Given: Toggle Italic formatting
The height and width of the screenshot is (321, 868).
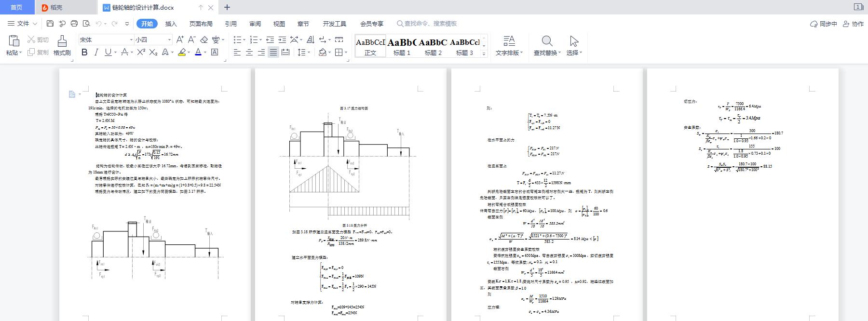Looking at the screenshot, I should [x=96, y=52].
